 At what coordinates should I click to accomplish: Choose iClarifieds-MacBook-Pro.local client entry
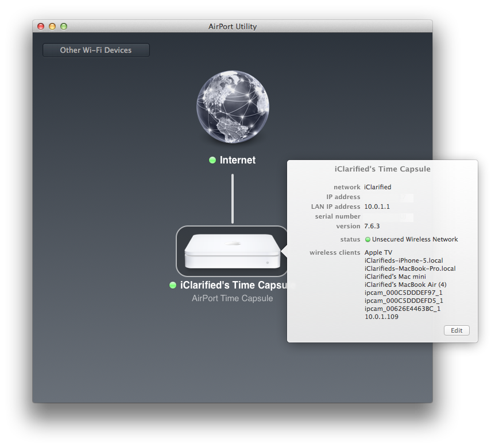tap(410, 268)
